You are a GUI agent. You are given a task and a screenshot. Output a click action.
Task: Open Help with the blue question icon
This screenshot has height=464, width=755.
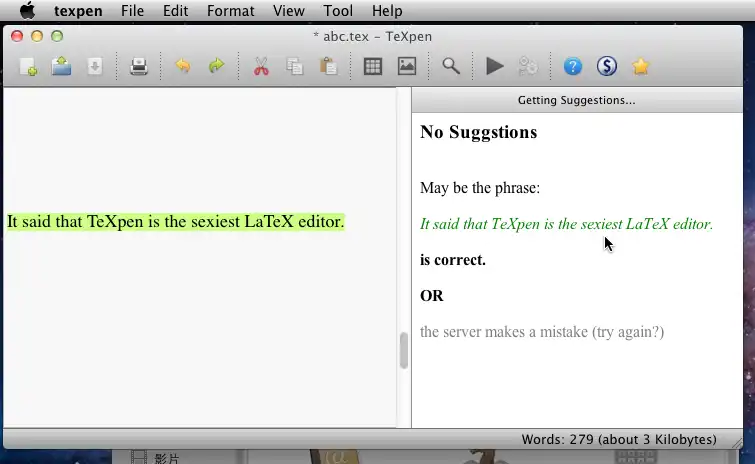573,66
